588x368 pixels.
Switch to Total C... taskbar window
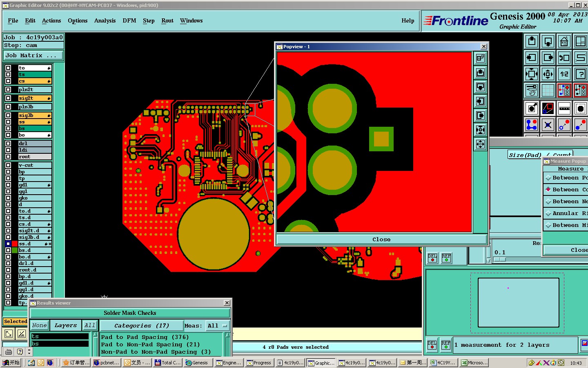tap(167, 363)
